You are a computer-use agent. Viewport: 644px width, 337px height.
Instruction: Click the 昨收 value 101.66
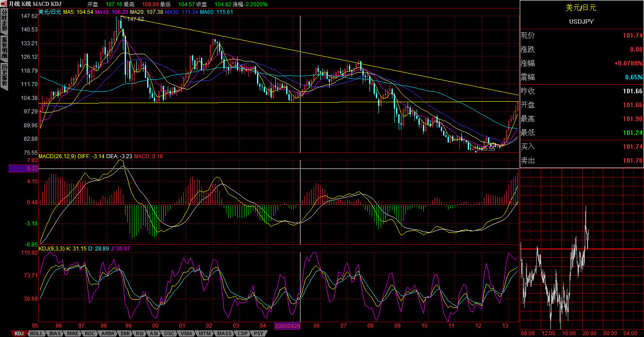634,91
